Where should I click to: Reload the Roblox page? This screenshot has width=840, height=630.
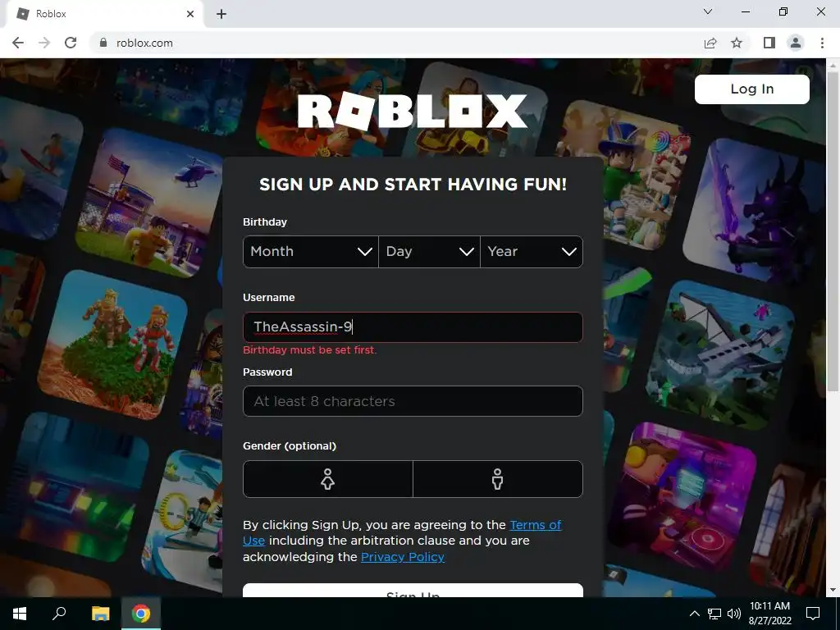(x=71, y=43)
